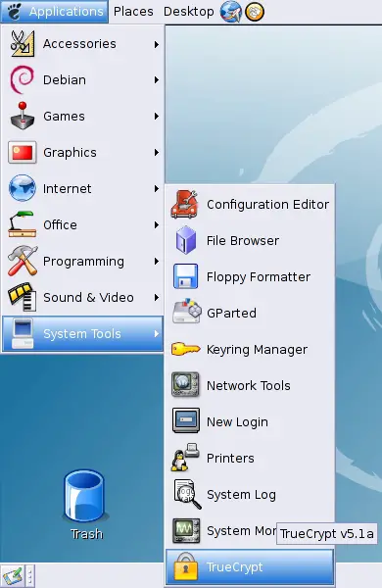The image size is (382, 588).
Task: Click the Internet label text
Action: 68,188
